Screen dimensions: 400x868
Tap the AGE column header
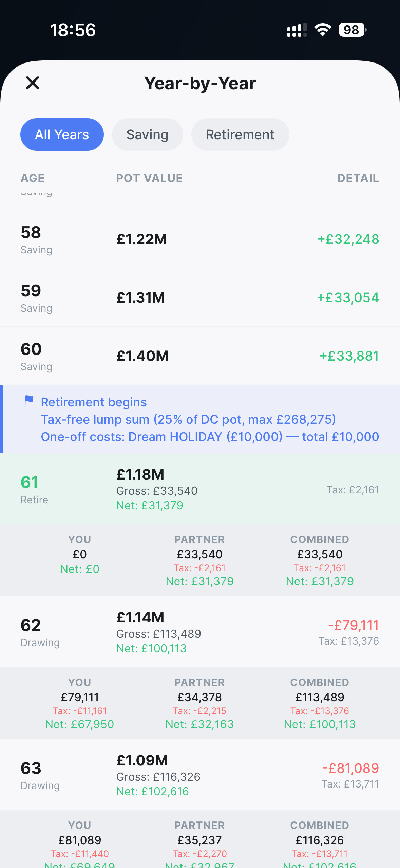click(33, 178)
